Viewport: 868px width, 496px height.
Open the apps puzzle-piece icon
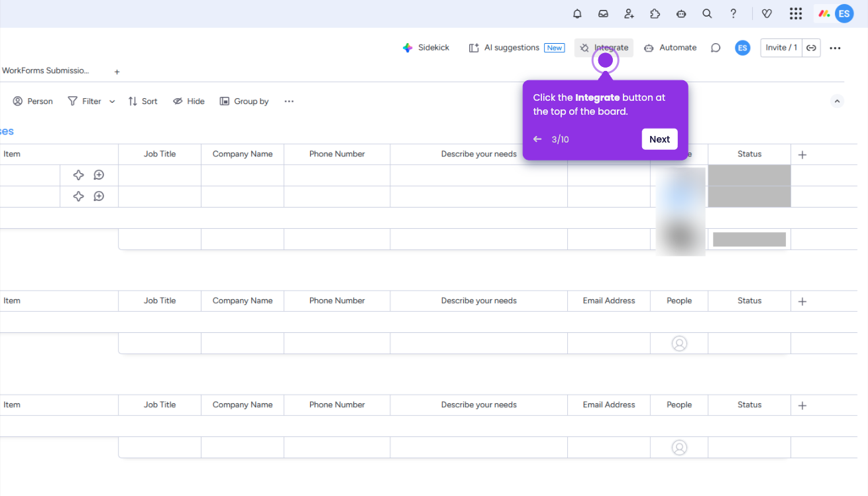[655, 13]
